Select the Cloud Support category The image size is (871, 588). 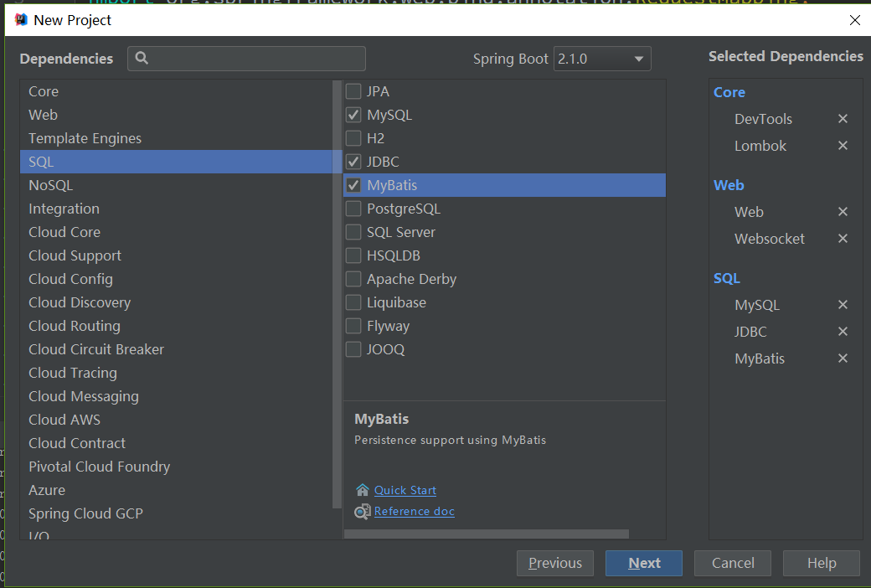(x=176, y=255)
